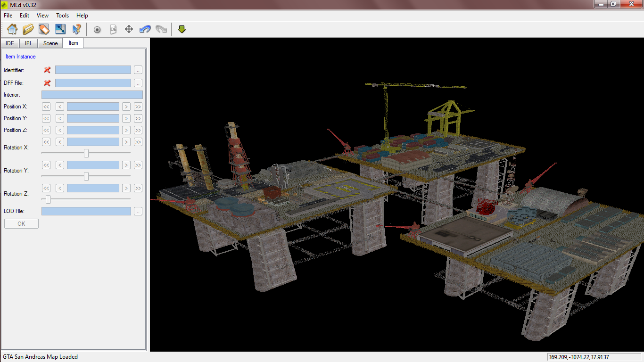Click the Item Instance link
Image resolution: width=644 pixels, height=362 pixels.
(x=20, y=57)
